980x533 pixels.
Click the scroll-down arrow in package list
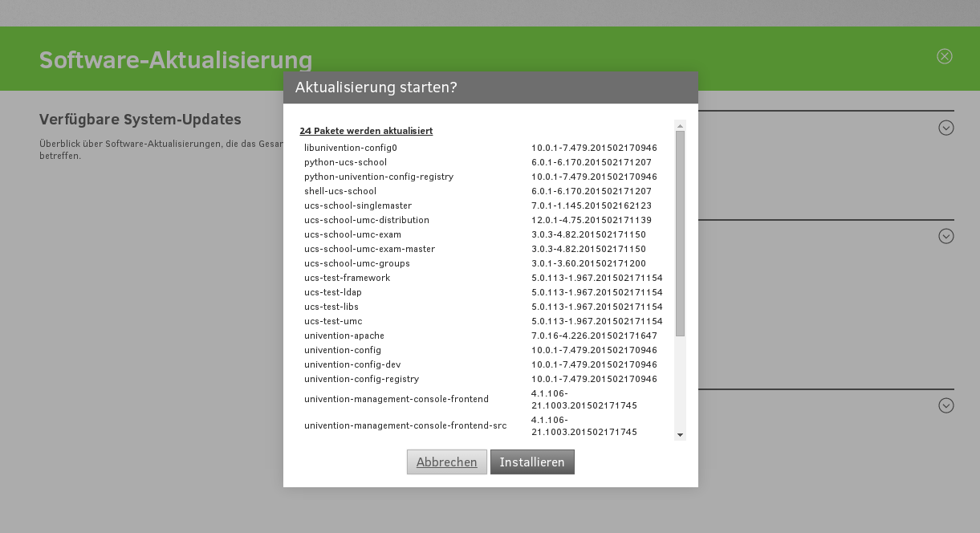680,434
